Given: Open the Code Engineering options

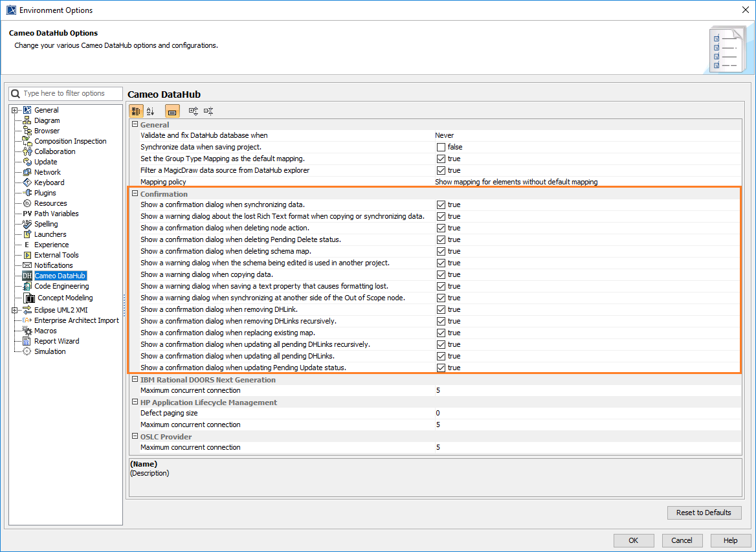Looking at the screenshot, I should point(61,287).
